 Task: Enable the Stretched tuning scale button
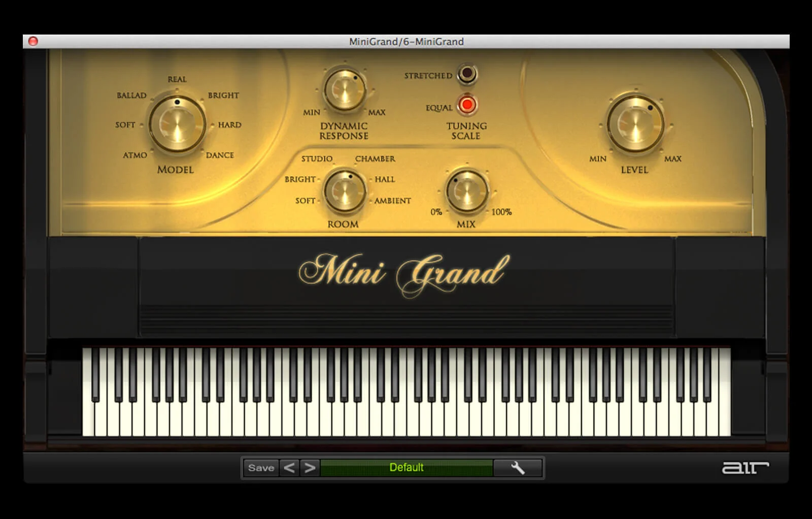[x=467, y=75]
